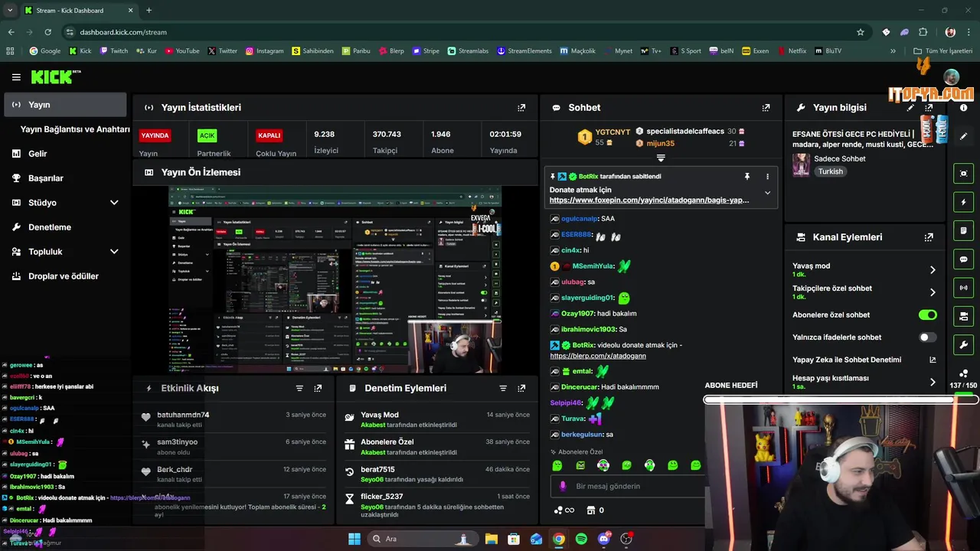
Task: Toggle the preview-frame widget in right sidebar
Action: click(x=963, y=174)
